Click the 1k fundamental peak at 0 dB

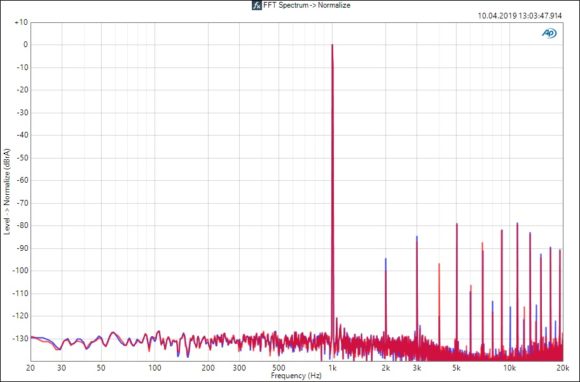pos(332,45)
